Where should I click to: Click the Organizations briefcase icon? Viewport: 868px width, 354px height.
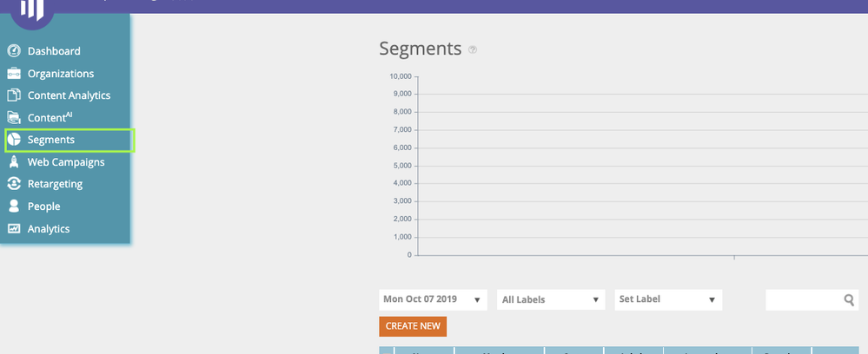point(14,74)
